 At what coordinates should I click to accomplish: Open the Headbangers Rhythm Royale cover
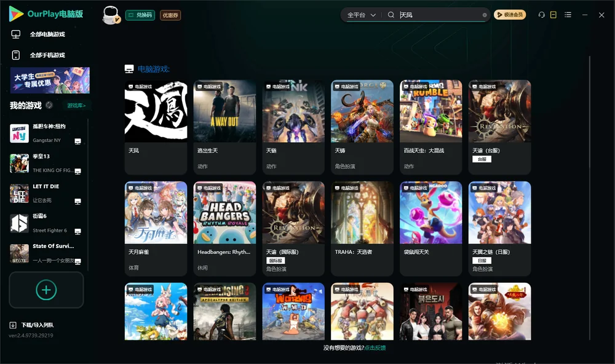224,213
